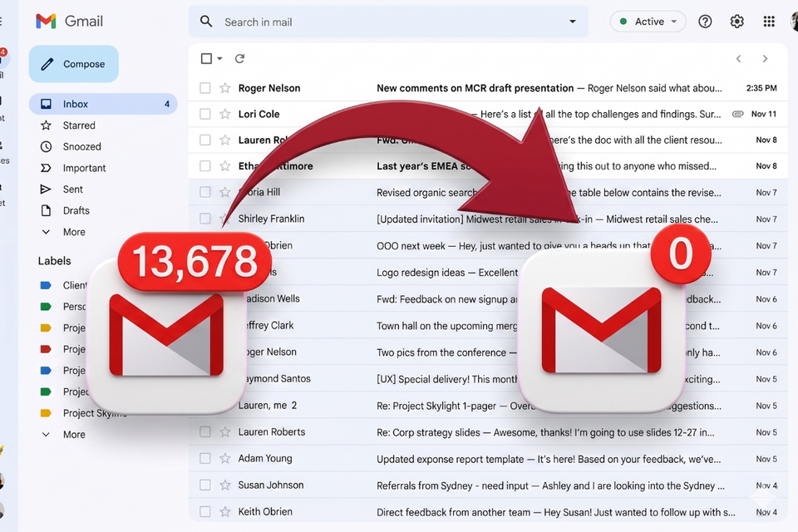This screenshot has height=532, width=798.
Task: Refresh the inbox message list
Action: click(x=239, y=58)
